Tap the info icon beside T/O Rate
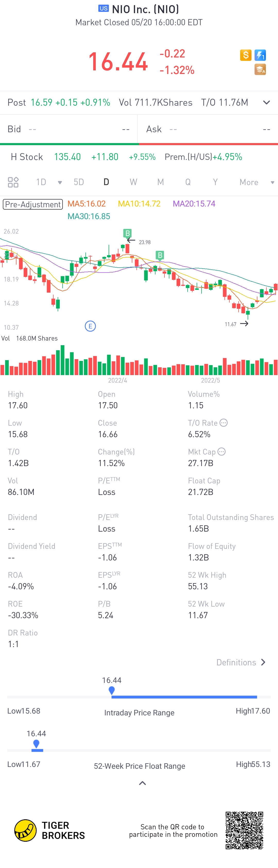The width and height of the screenshot is (278, 868). point(223,423)
